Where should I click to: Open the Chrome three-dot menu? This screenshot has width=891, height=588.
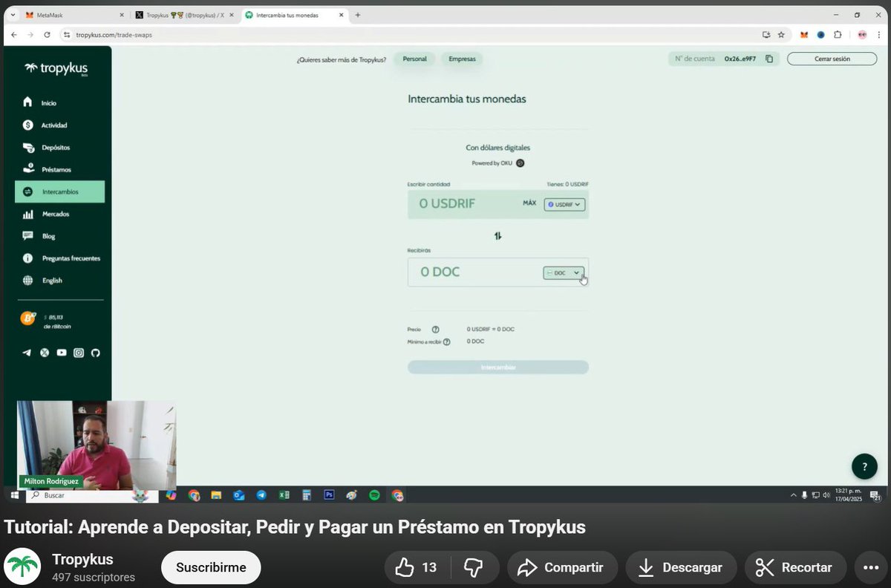[x=879, y=35]
